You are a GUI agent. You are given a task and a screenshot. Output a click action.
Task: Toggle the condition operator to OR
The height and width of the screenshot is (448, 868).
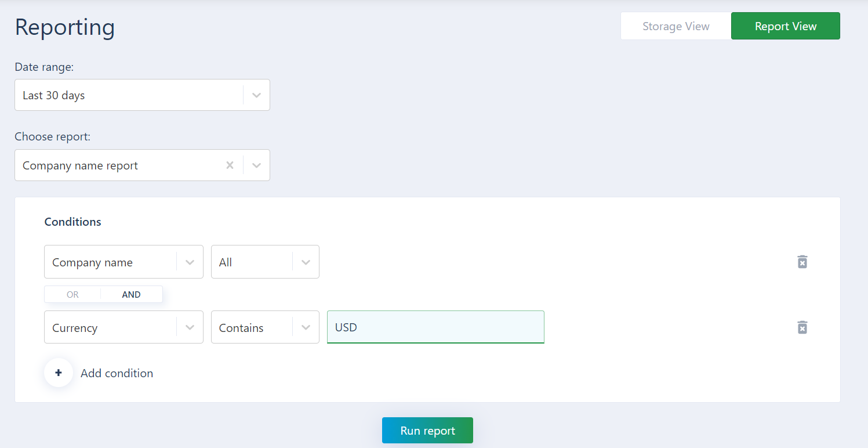click(x=72, y=294)
